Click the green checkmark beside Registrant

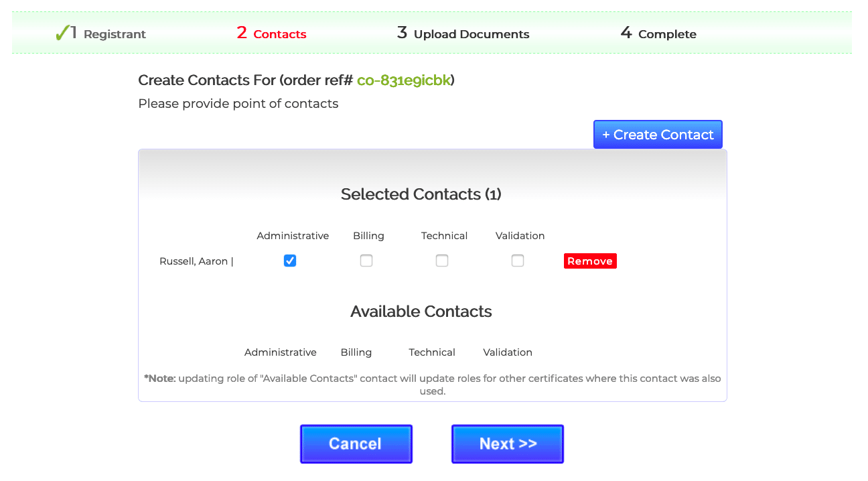62,33
